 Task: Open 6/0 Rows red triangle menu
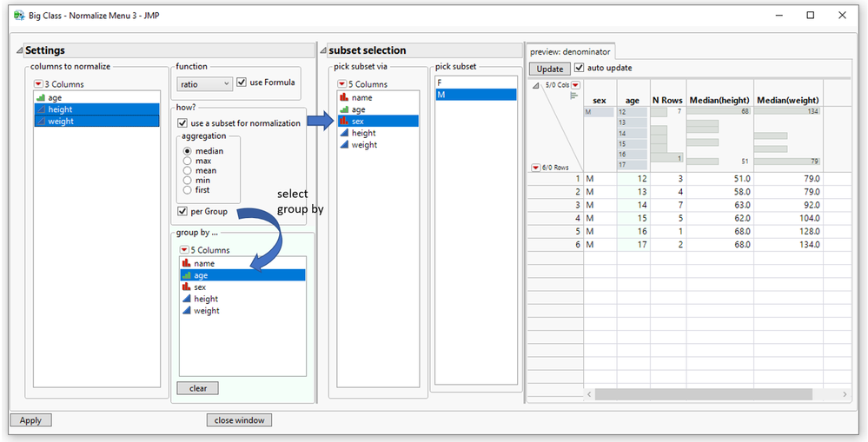point(535,167)
